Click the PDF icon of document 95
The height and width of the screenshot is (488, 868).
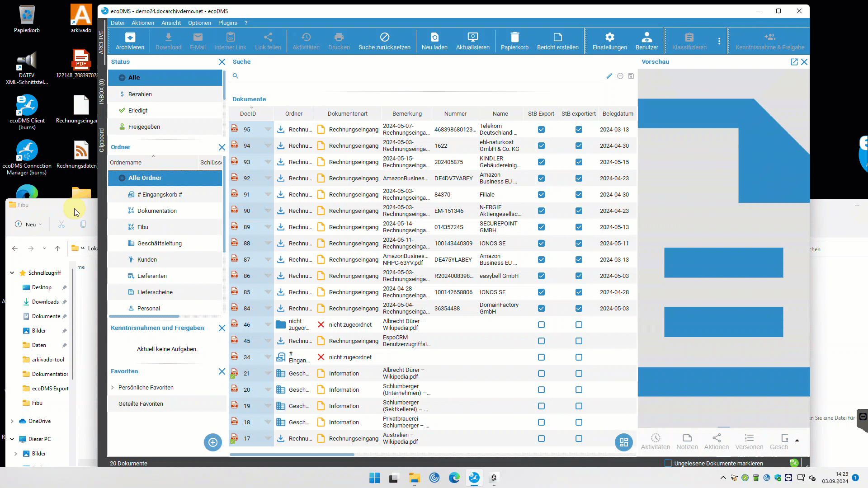(x=234, y=129)
